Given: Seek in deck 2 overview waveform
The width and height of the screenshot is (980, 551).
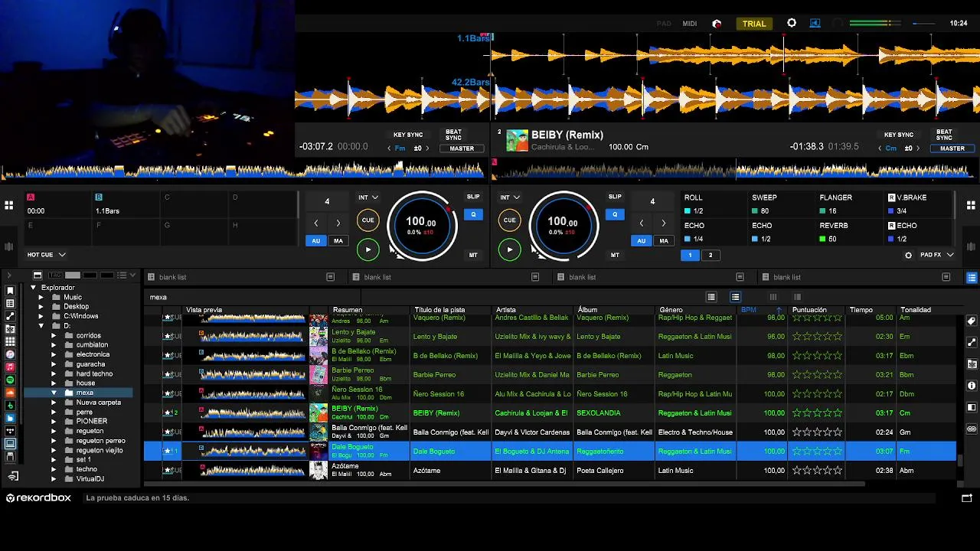Looking at the screenshot, I should click(x=735, y=170).
